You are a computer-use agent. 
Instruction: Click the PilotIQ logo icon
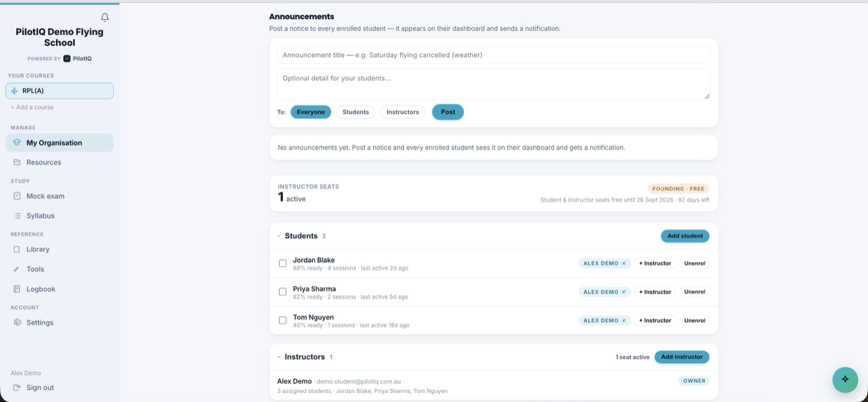(x=67, y=58)
